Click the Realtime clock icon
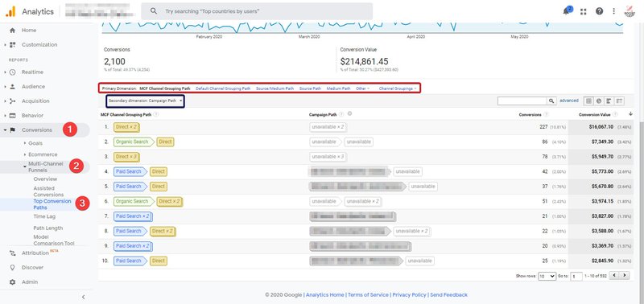This screenshot has width=644, height=304. tap(12, 72)
